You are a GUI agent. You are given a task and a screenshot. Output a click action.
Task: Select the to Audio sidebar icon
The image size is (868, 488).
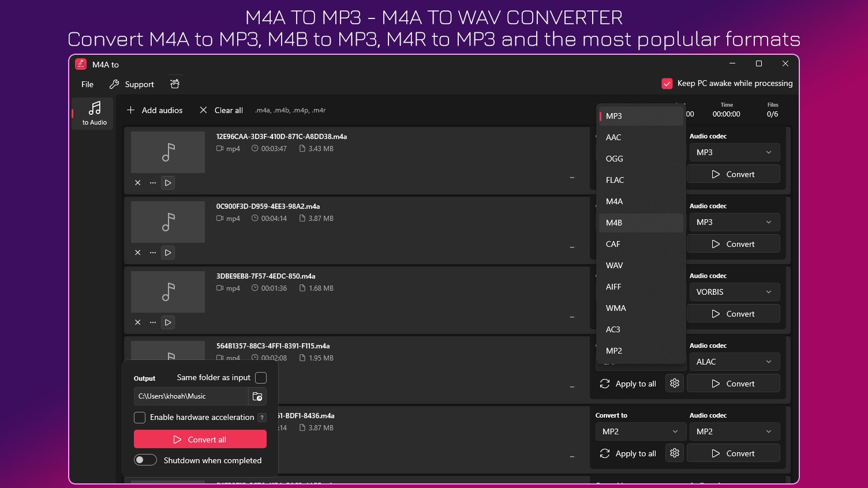click(93, 113)
